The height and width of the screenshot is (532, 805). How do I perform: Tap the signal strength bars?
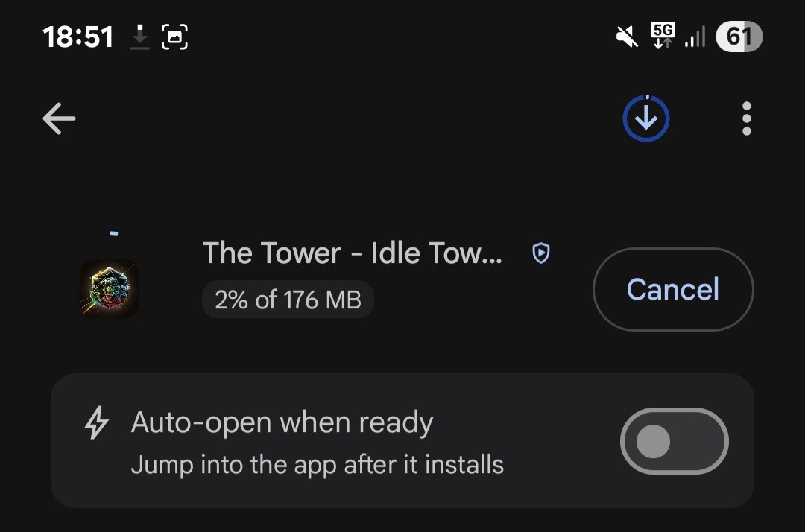(695, 36)
